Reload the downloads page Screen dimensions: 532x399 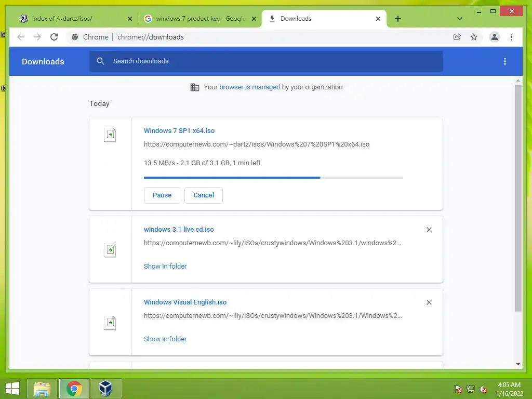coord(54,37)
